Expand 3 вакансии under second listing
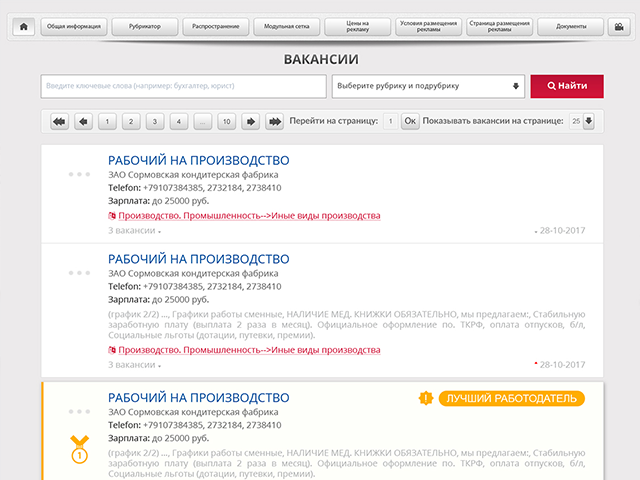The width and height of the screenshot is (640, 480). (x=134, y=365)
